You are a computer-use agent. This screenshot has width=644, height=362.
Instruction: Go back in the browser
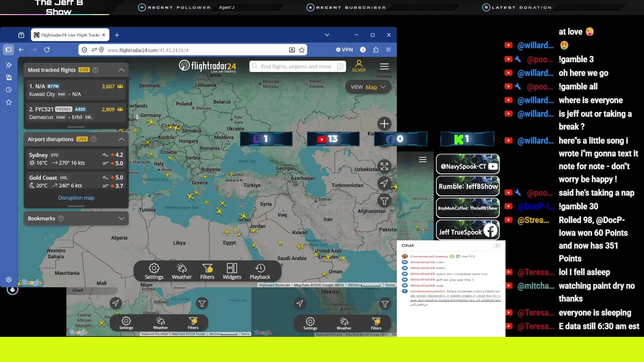21,50
